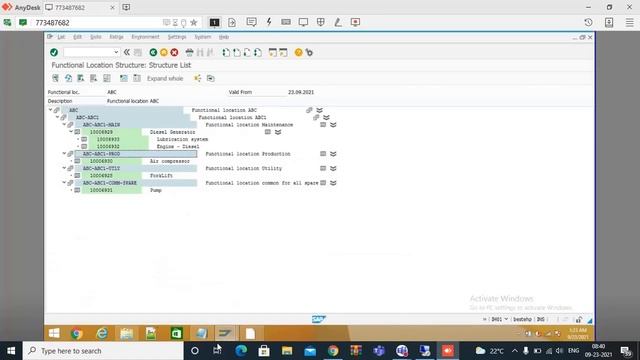Click the yellow Help question-mark icon
The image size is (640, 360).
[298, 52]
